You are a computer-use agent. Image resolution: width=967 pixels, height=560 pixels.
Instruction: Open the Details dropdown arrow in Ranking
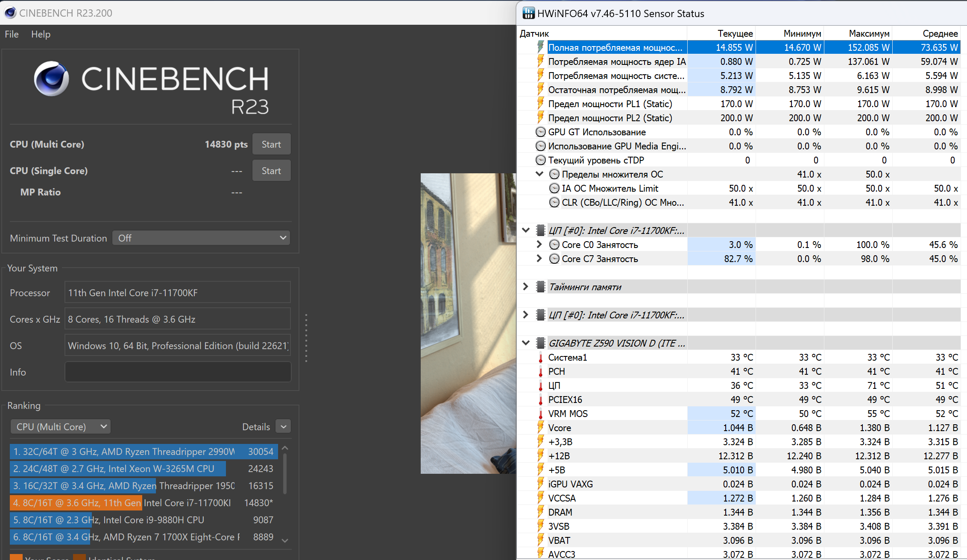click(283, 426)
